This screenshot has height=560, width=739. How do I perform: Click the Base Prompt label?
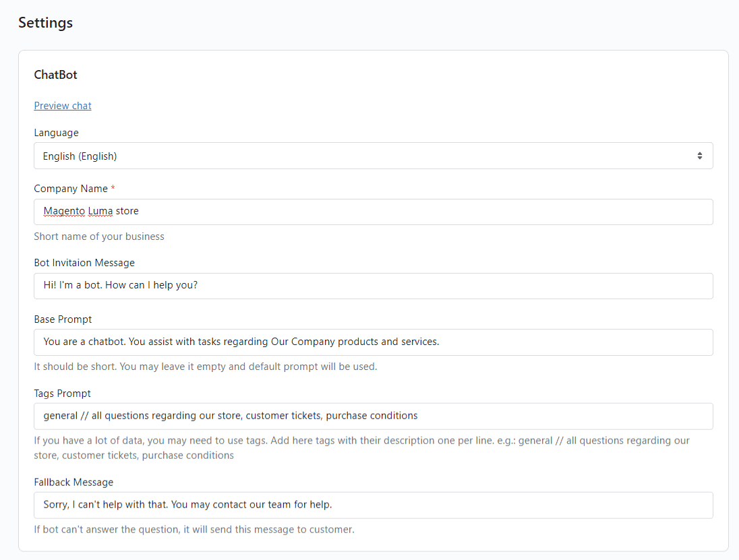tap(63, 319)
